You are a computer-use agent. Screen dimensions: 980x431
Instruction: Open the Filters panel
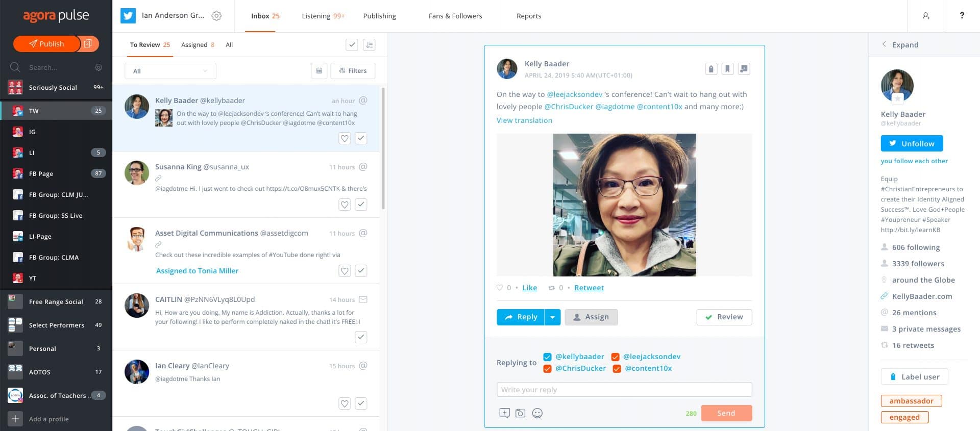353,71
